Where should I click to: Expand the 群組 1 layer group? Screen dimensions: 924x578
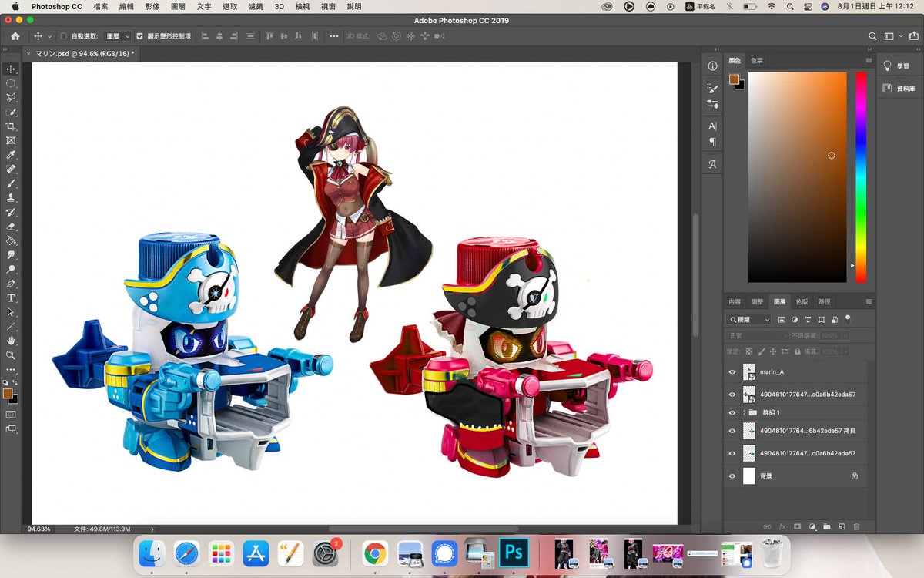tap(745, 412)
